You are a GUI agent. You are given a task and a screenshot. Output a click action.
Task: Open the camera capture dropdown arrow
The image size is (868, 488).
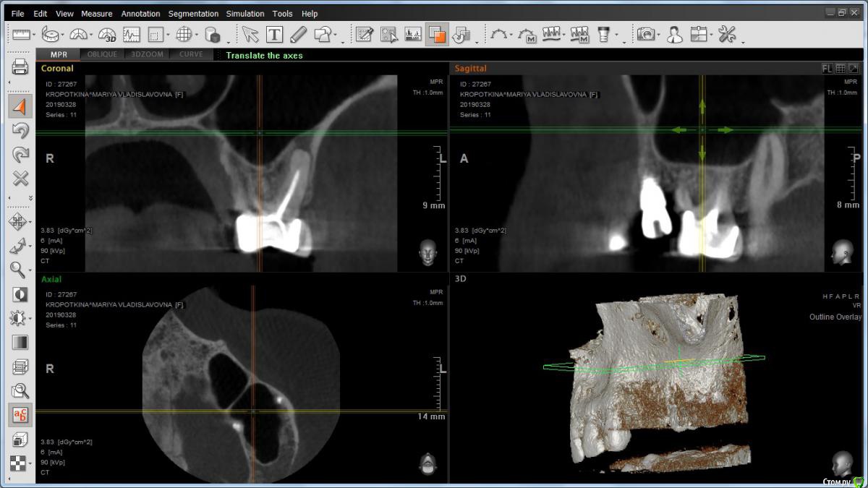pos(659,35)
